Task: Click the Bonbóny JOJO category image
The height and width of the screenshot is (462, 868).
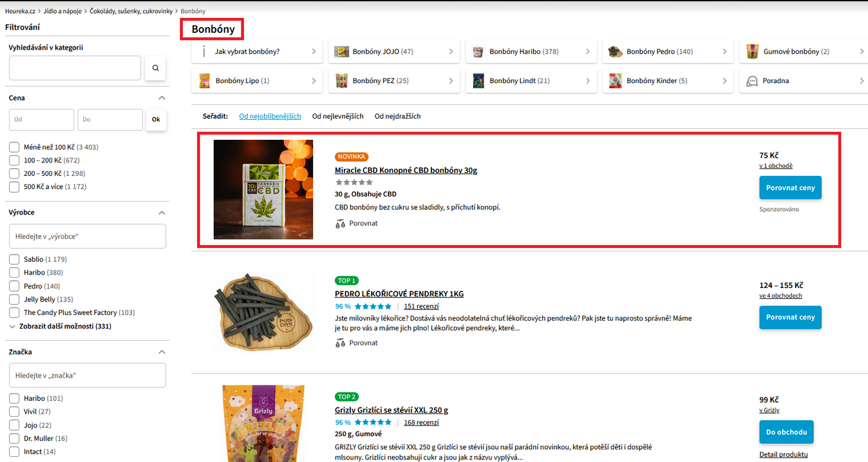Action: 341,52
